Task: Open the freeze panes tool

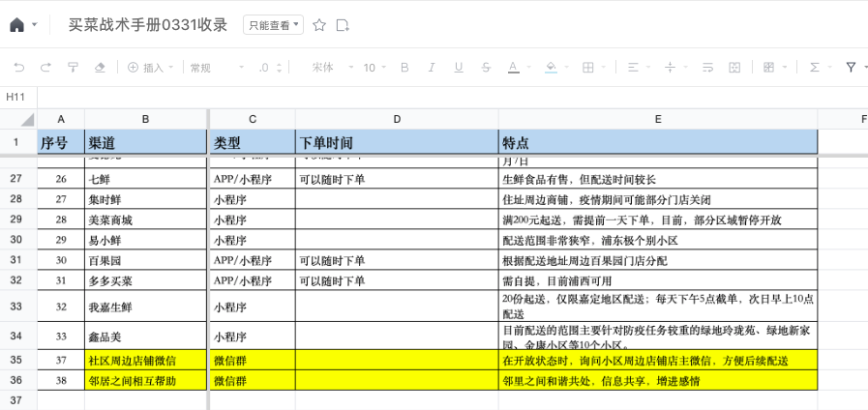Action: pyautogui.click(x=768, y=68)
